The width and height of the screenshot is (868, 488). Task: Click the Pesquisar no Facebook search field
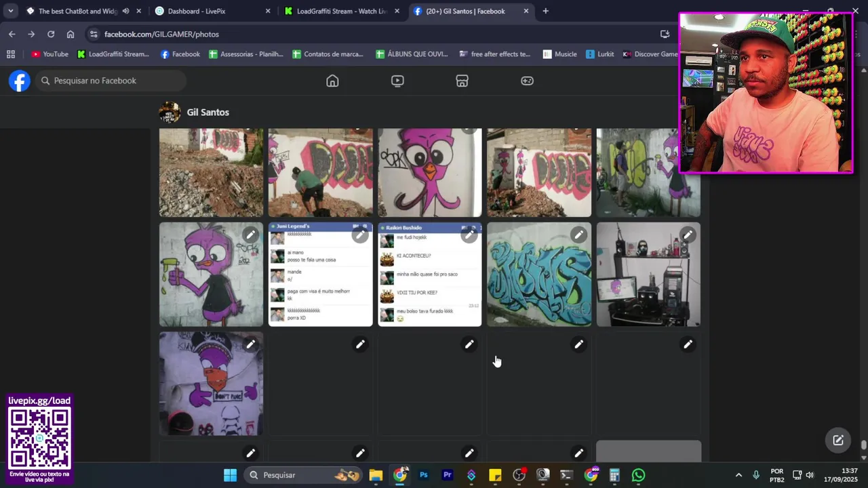coord(111,81)
